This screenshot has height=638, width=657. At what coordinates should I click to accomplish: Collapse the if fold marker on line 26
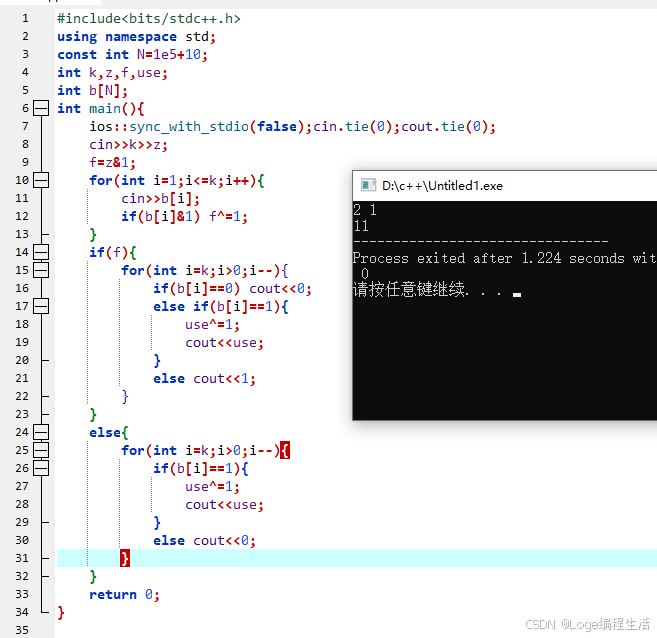tap(41, 468)
